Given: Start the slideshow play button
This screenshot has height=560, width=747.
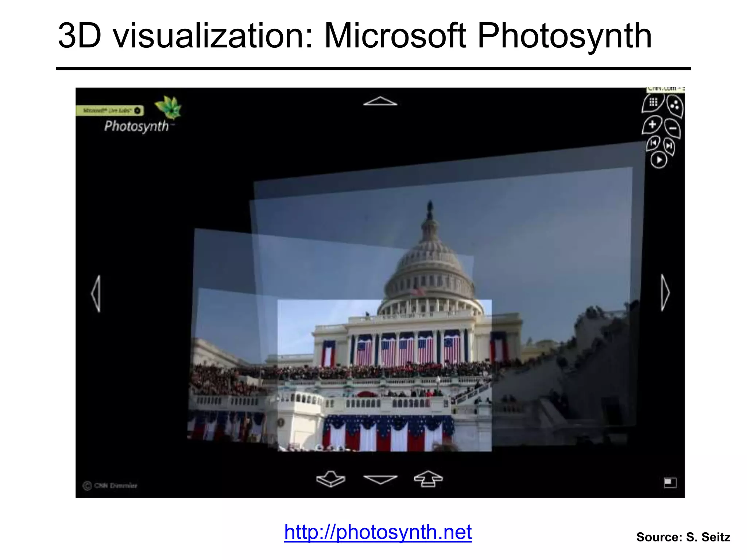Looking at the screenshot, I should click(x=659, y=160).
